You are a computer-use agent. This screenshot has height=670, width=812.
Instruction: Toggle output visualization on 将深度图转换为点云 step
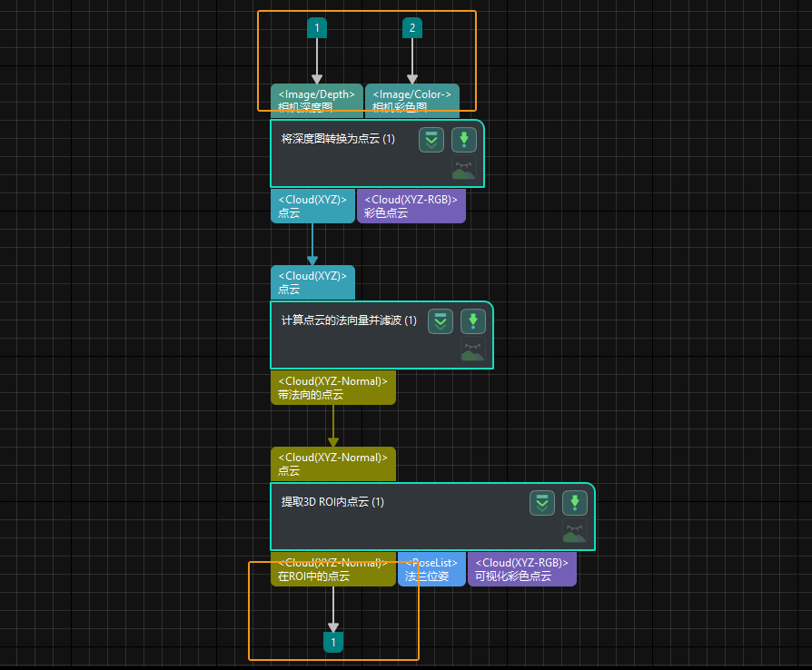pos(464,169)
